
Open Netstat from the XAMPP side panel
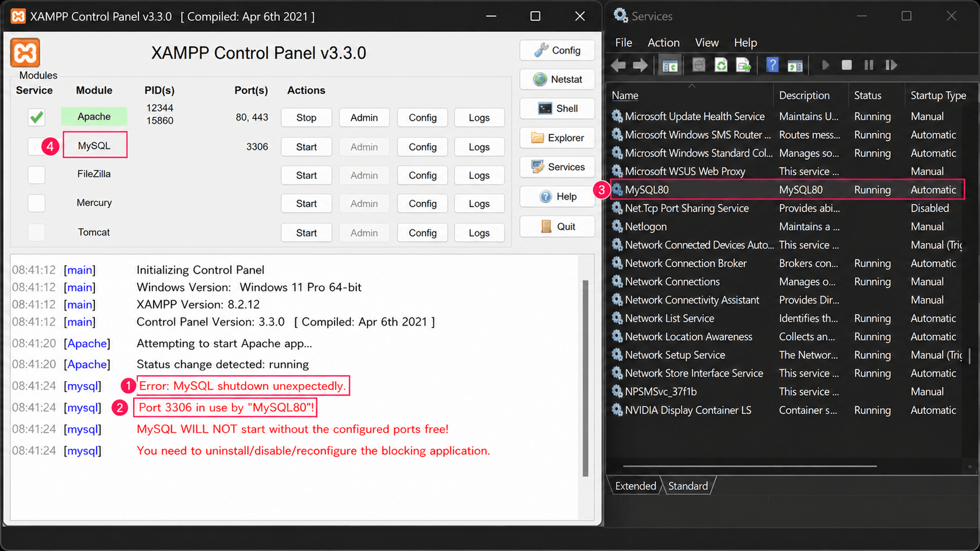[x=557, y=79]
